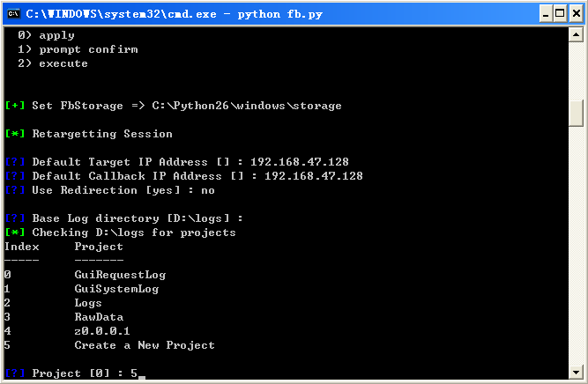
Task: Click the Default Callback IP Address value
Action: click(314, 176)
